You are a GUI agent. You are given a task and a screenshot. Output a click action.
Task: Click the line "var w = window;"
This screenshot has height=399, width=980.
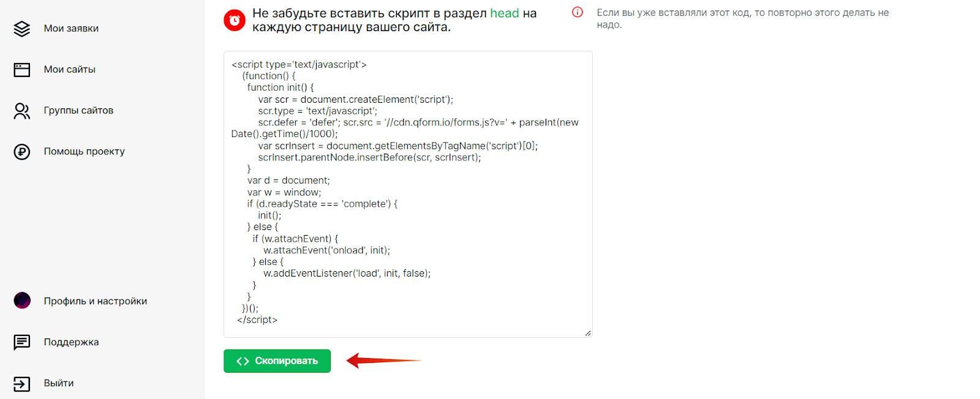tap(284, 192)
